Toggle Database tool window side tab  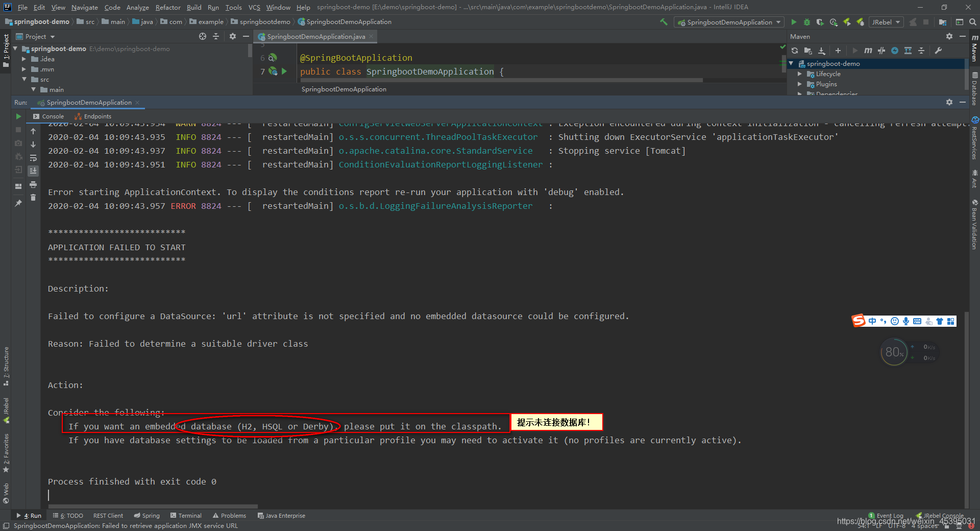pos(974,88)
